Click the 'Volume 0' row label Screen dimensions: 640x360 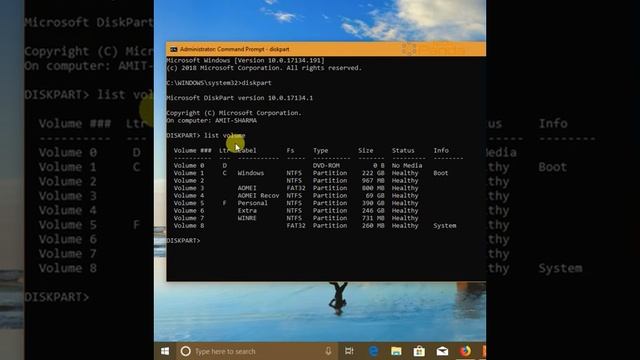(189, 166)
